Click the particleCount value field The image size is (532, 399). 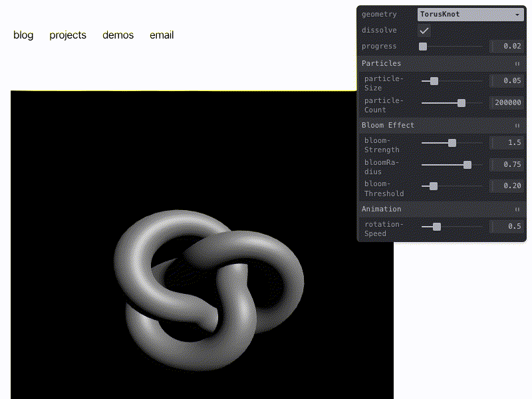pos(507,102)
